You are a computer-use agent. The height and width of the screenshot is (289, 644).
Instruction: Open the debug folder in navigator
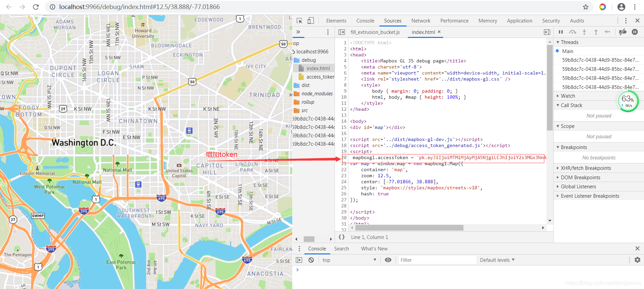308,60
